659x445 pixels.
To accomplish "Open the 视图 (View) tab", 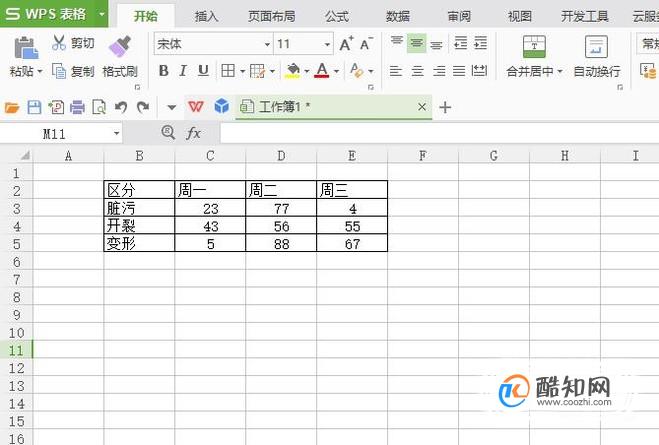I will point(520,16).
